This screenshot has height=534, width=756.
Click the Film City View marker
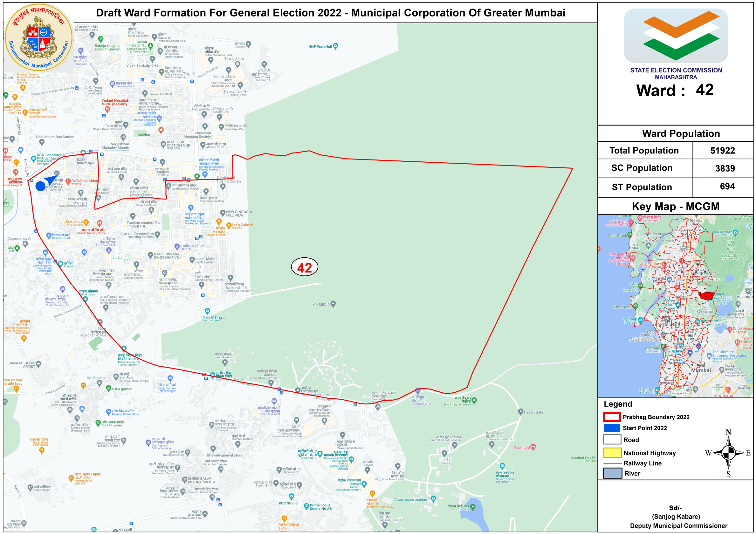(x=207, y=311)
